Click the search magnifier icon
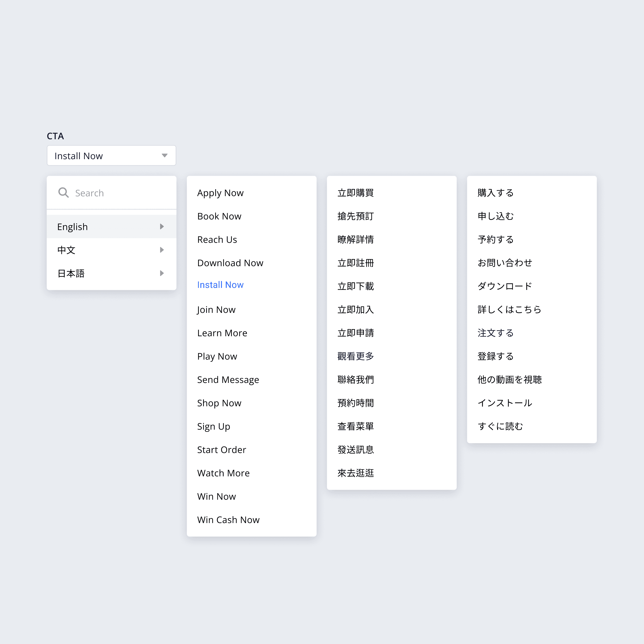Image resolution: width=644 pixels, height=644 pixels. coord(63,193)
